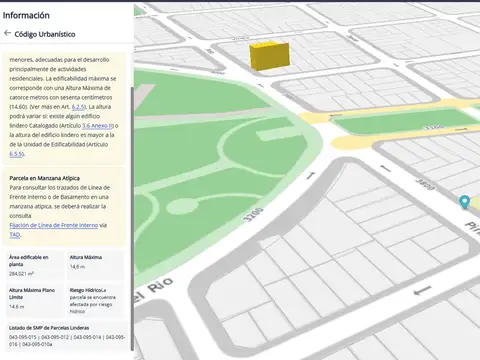This screenshot has width=480, height=360.
Task: Open the TAD link
Action: click(x=15, y=235)
